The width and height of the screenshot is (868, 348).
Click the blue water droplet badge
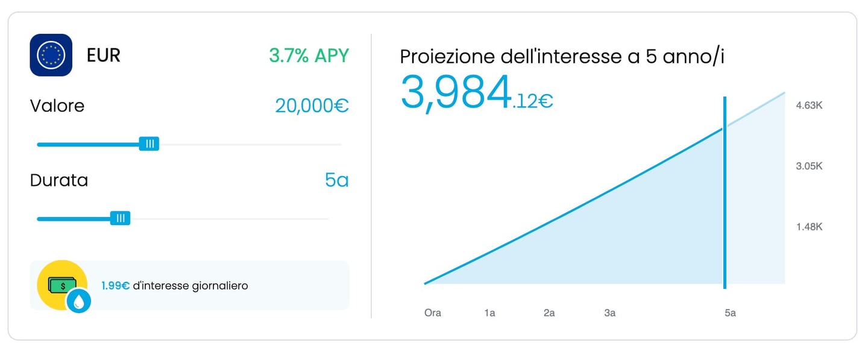point(78,301)
